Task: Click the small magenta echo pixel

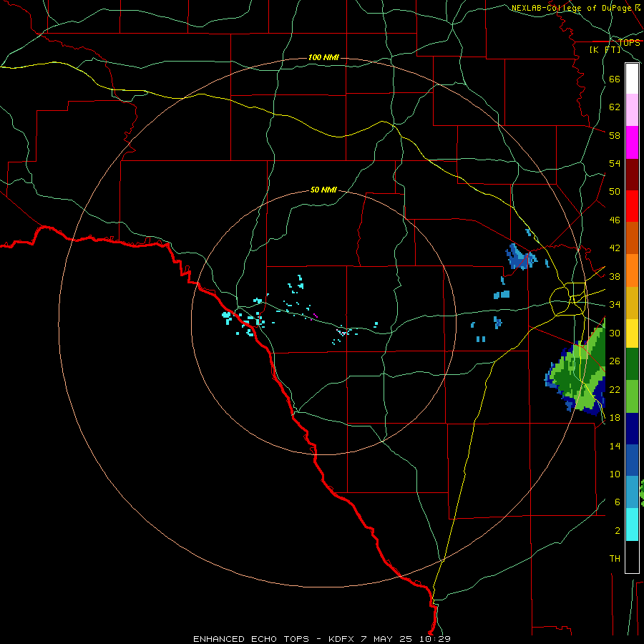Action: pyautogui.click(x=315, y=316)
